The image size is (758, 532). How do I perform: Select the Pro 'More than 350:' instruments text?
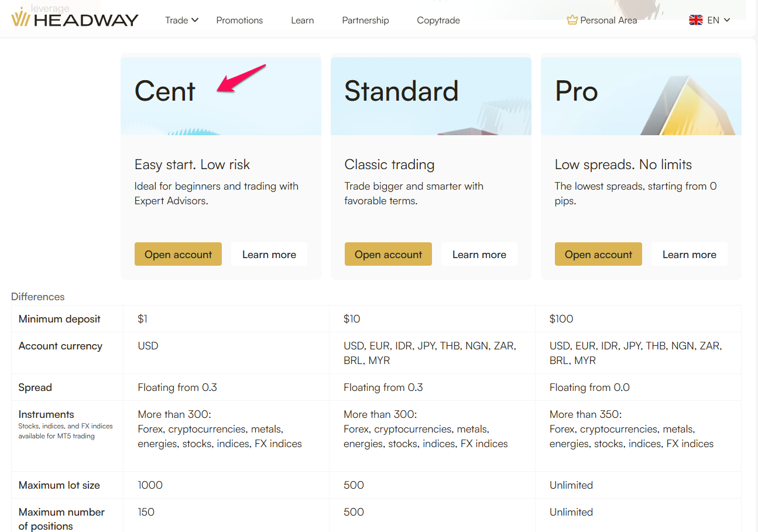tap(586, 414)
